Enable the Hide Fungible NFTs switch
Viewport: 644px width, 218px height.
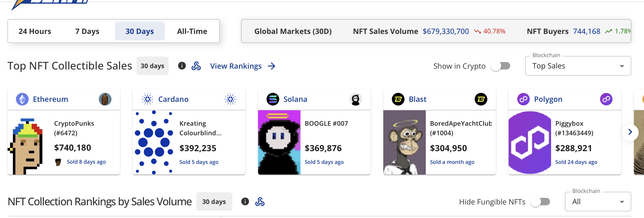(x=540, y=202)
